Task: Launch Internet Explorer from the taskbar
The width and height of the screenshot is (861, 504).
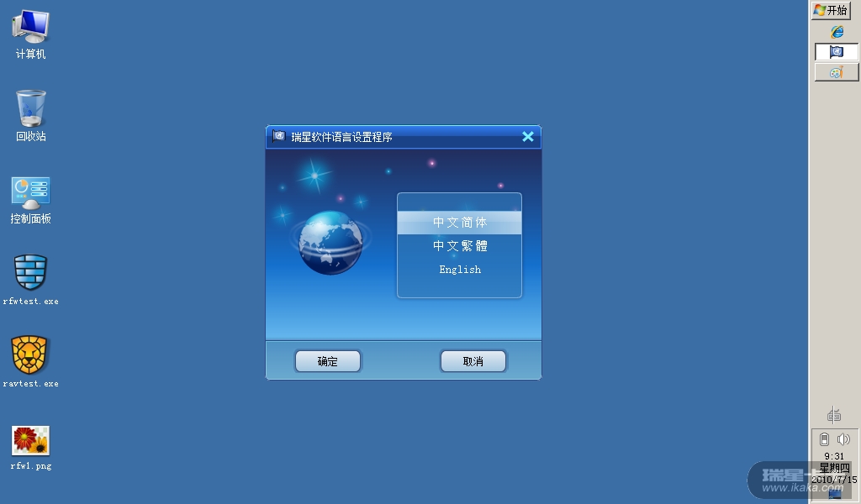Action: [837, 32]
